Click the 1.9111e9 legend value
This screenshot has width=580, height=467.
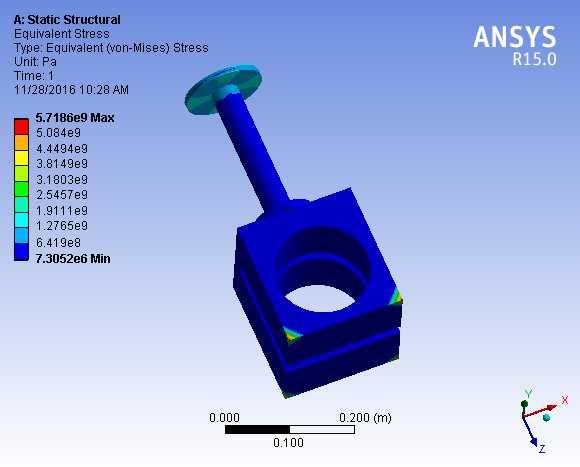(62, 211)
